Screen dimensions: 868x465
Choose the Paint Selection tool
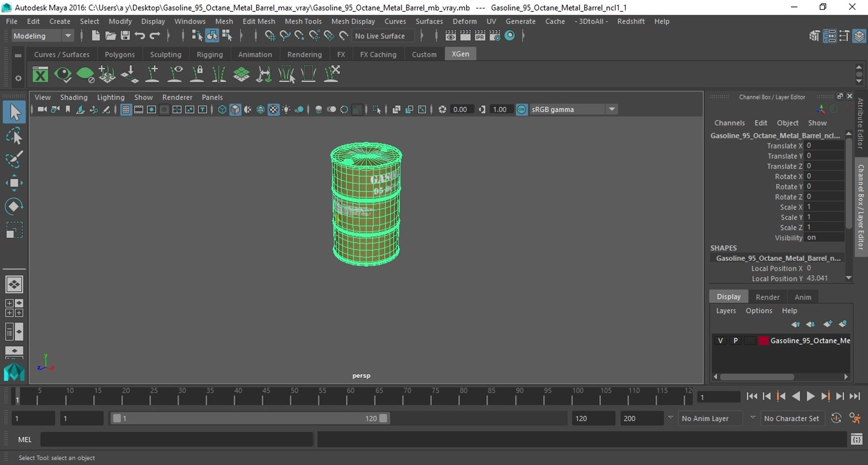coord(14,159)
